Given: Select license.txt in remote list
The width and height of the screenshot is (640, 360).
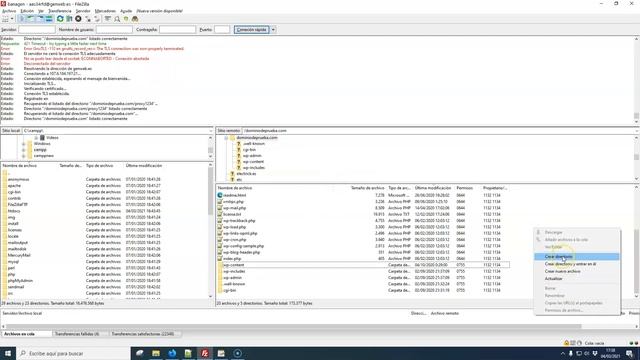Looking at the screenshot, I should pyautogui.click(x=232, y=214).
